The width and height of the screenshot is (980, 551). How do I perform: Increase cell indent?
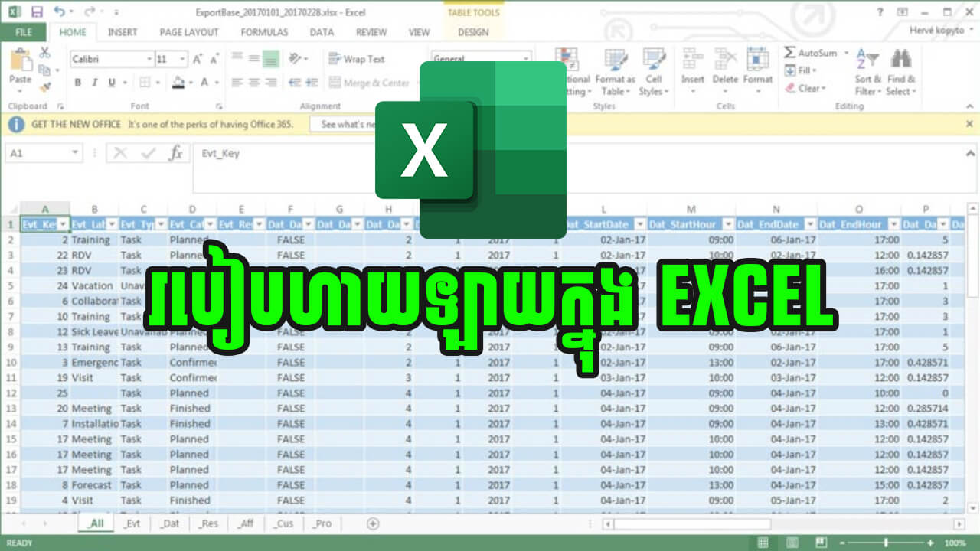[310, 83]
